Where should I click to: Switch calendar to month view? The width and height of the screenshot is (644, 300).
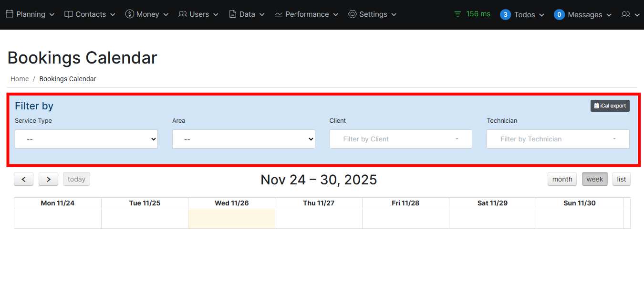click(562, 179)
